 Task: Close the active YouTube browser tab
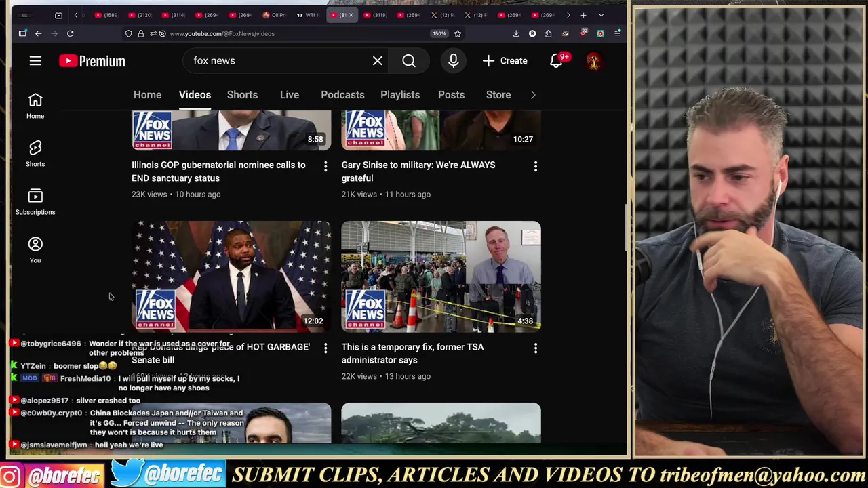351,15
